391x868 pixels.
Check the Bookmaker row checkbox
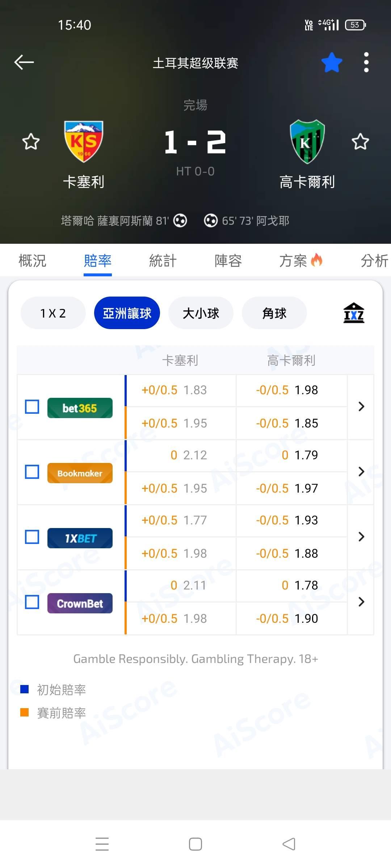pyautogui.click(x=32, y=472)
